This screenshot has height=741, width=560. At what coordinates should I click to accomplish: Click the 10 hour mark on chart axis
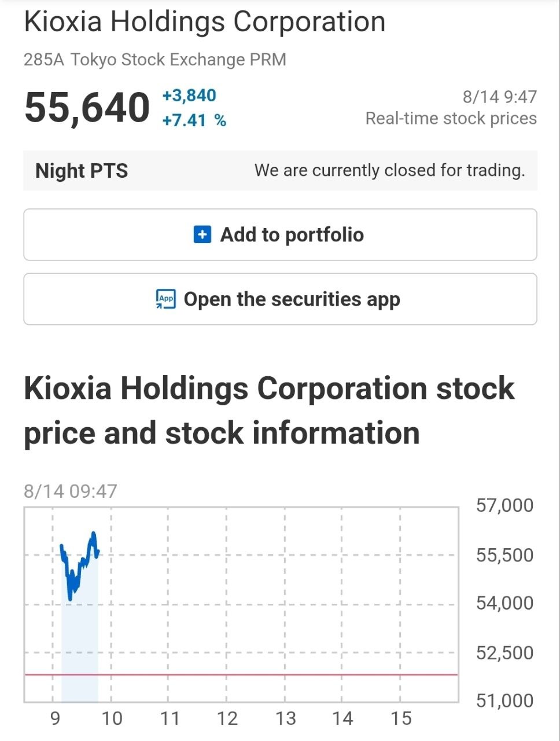(112, 719)
